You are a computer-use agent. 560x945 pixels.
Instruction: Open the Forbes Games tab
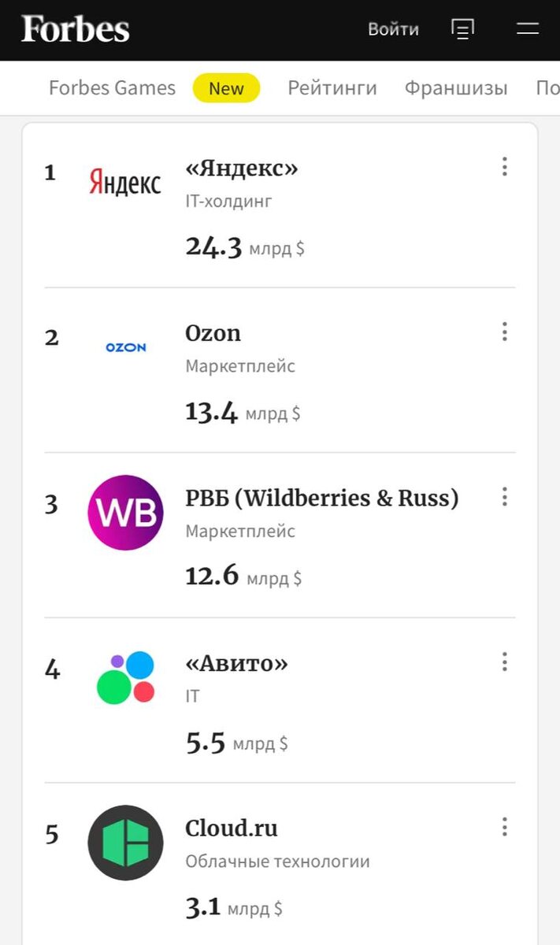pos(112,88)
